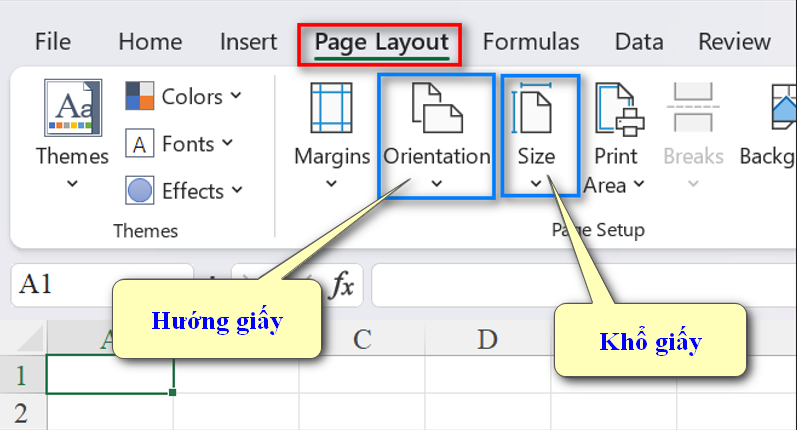This screenshot has height=430, width=797.
Task: Open the Themes gallery icon
Action: click(x=72, y=108)
